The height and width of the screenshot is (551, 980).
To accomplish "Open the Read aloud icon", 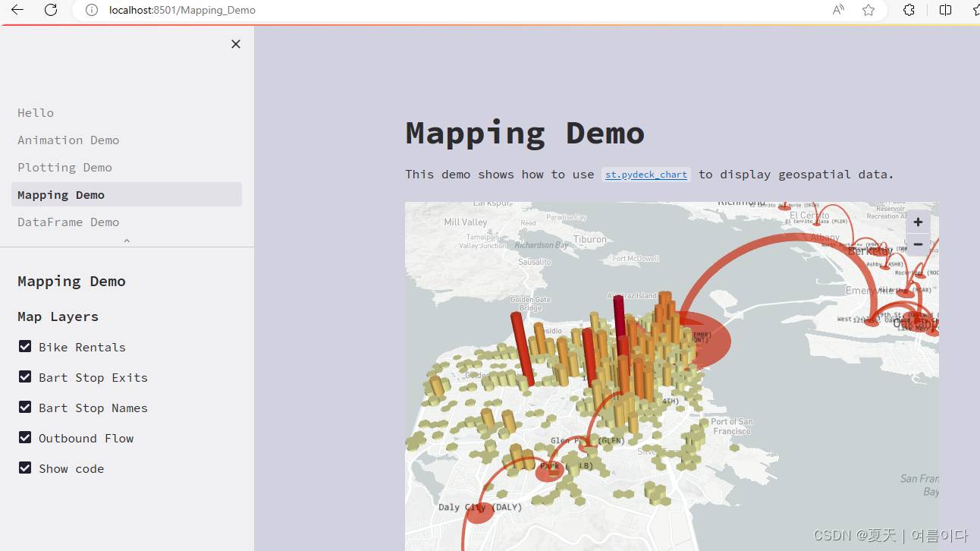I will click(838, 10).
